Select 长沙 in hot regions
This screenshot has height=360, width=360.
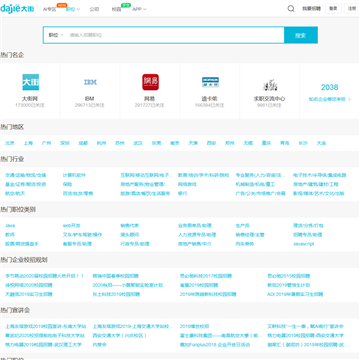pyautogui.click(x=303, y=143)
